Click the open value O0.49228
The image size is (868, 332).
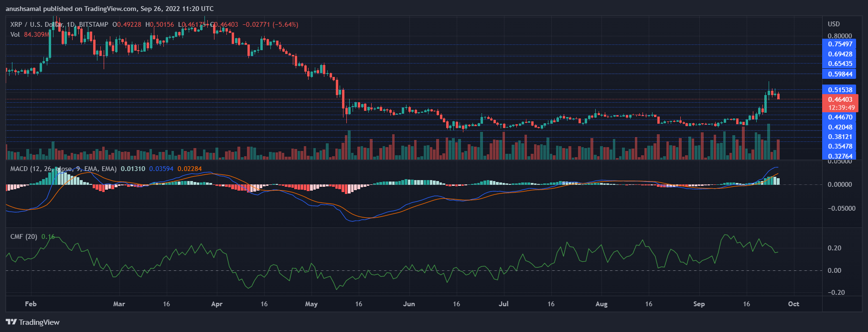click(127, 24)
